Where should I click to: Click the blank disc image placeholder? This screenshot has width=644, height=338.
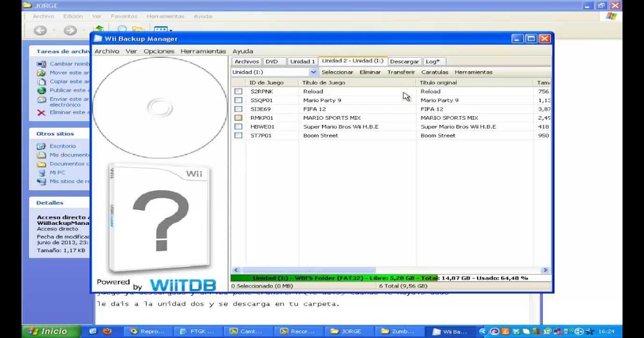click(160, 108)
